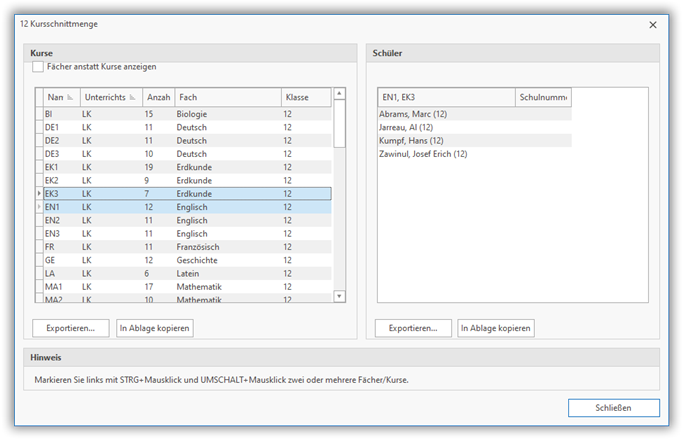The width and height of the screenshot is (683, 440).
Task: Click the 'EN1, EK3' column header
Action: click(445, 98)
